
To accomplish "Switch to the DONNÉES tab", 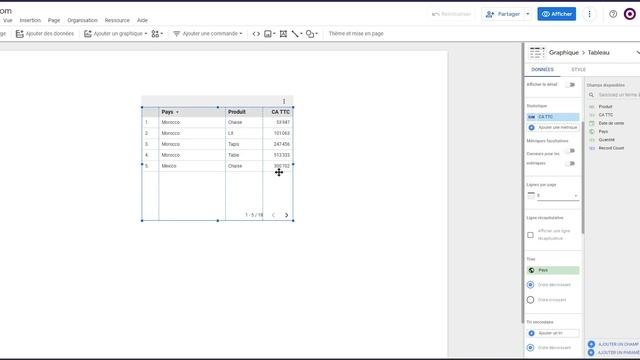I will click(542, 69).
